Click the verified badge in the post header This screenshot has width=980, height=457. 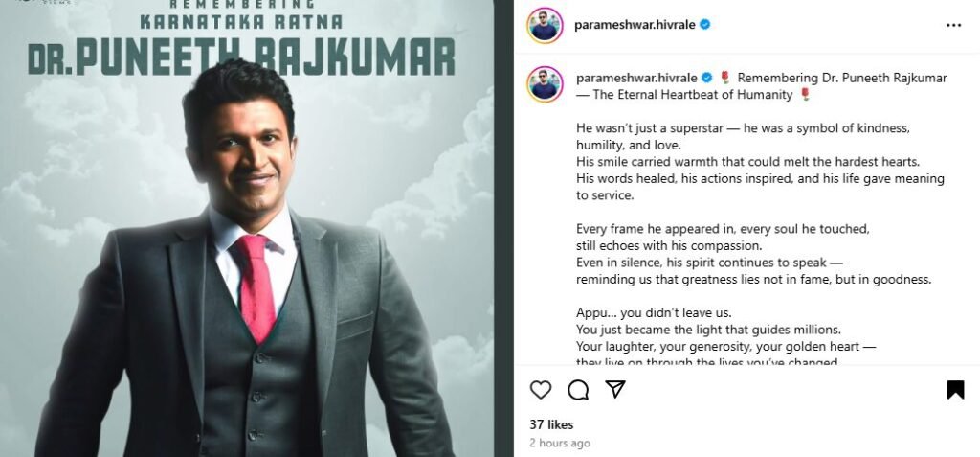click(705, 25)
